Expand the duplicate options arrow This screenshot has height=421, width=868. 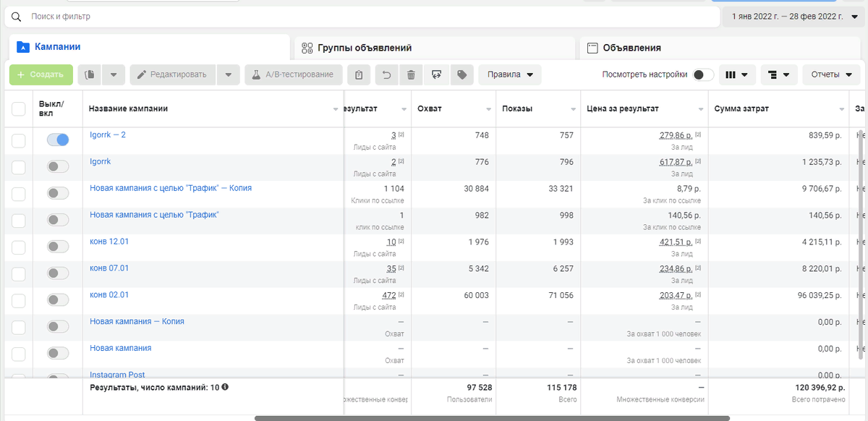(x=114, y=75)
